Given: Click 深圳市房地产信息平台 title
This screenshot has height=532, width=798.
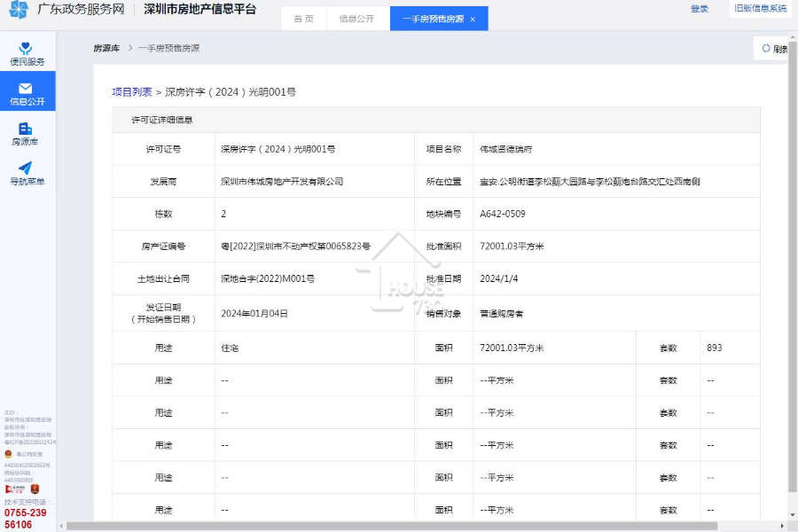Looking at the screenshot, I should 199,9.
